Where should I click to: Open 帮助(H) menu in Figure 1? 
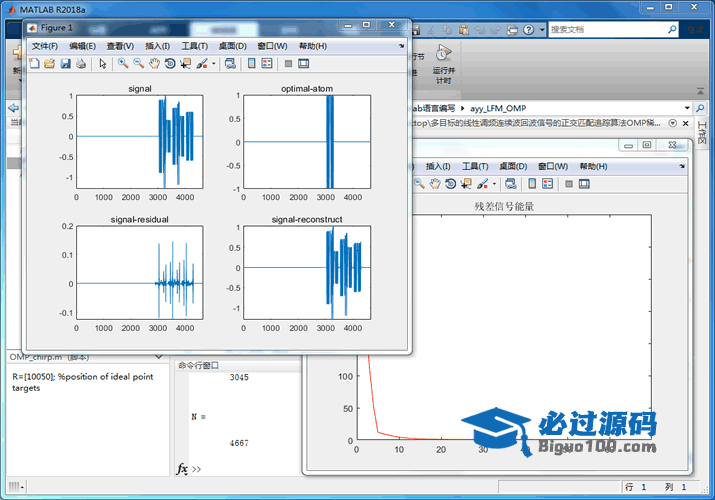click(x=313, y=46)
